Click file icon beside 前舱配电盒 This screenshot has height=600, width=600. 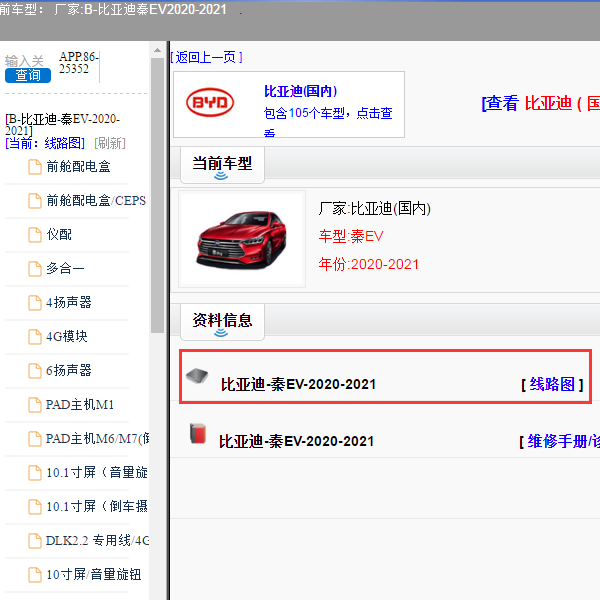coord(35,167)
